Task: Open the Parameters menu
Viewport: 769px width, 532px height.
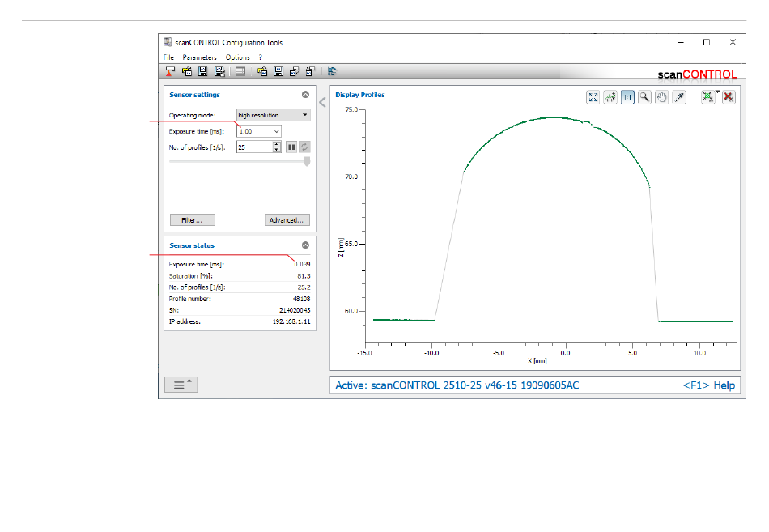Action: pos(199,57)
